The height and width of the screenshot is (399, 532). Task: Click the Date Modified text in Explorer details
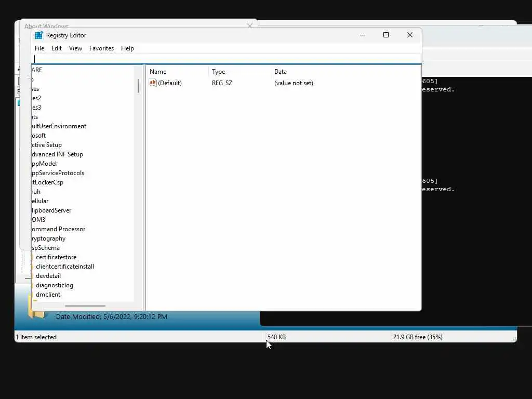pyautogui.click(x=112, y=316)
